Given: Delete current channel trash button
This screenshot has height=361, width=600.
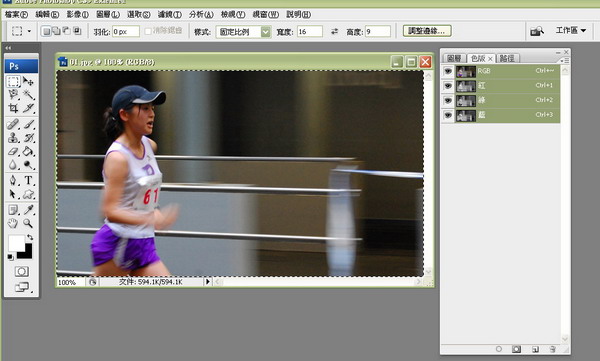Looking at the screenshot, I should coord(552,349).
